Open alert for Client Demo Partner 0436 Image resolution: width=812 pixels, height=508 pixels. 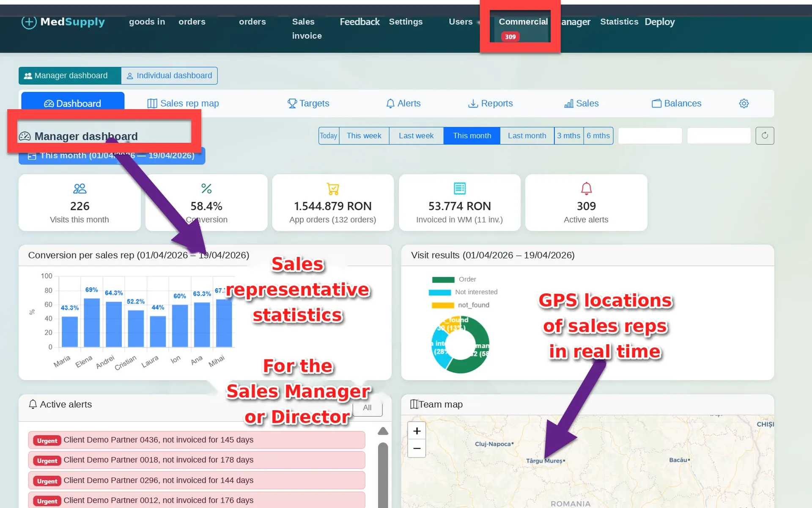pos(197,440)
